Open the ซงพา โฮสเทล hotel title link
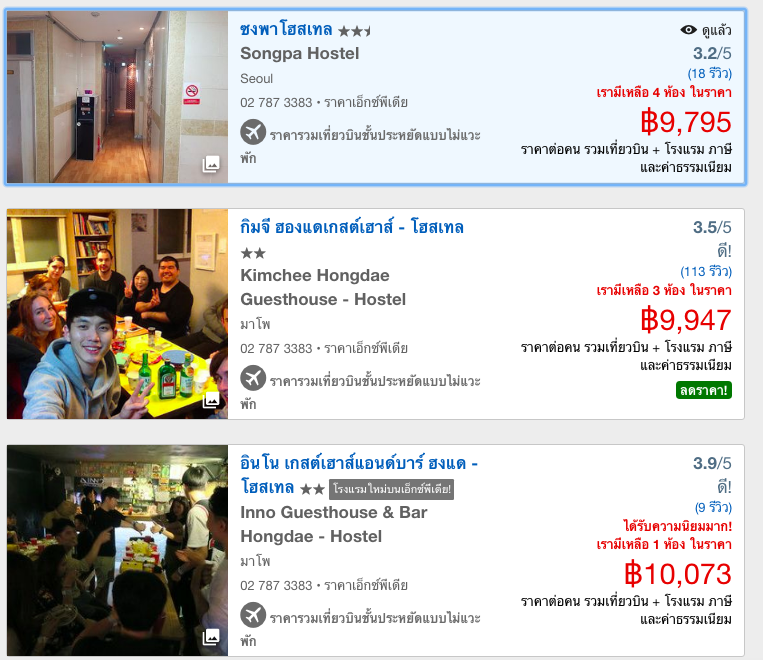Image resolution: width=763 pixels, height=660 pixels. [x=286, y=29]
